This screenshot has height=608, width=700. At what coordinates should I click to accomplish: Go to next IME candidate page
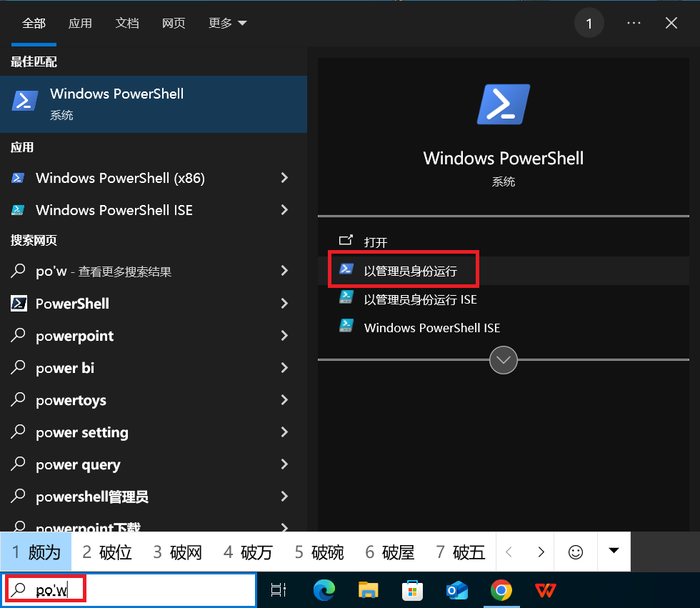point(541,552)
